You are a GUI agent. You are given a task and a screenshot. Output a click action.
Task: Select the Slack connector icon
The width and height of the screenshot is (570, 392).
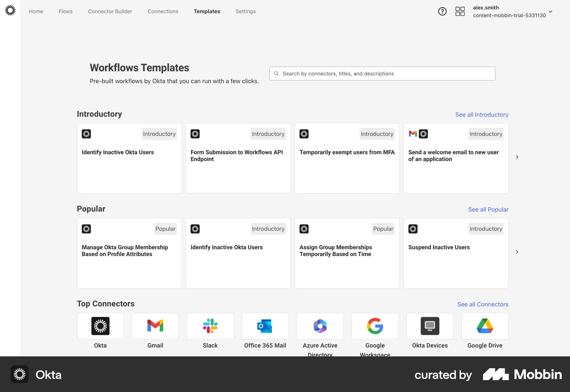click(210, 326)
